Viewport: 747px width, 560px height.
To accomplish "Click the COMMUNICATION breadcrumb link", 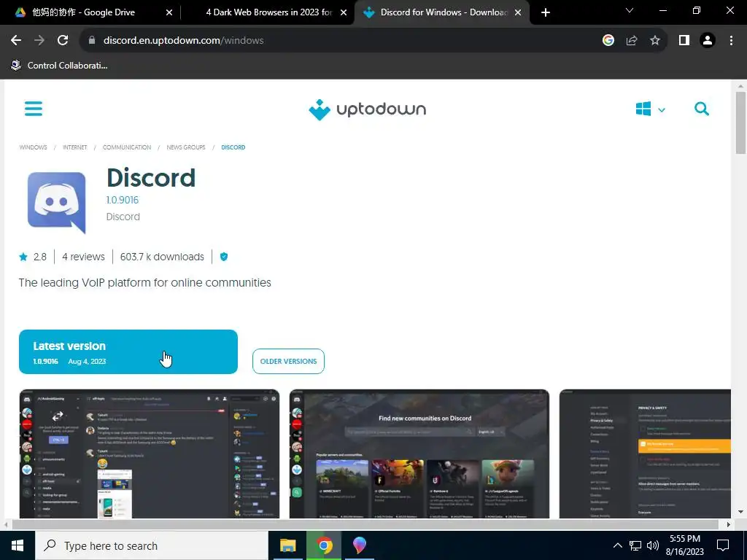I will click(127, 147).
